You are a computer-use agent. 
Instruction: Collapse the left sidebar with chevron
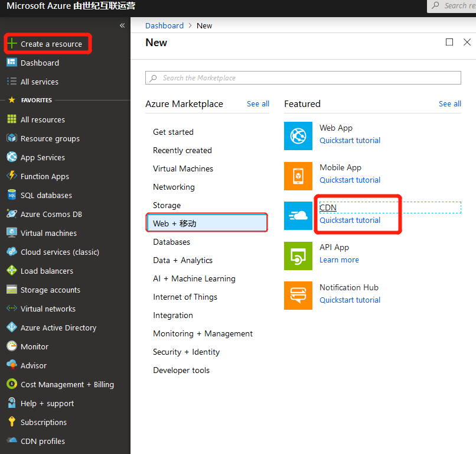coord(122,25)
